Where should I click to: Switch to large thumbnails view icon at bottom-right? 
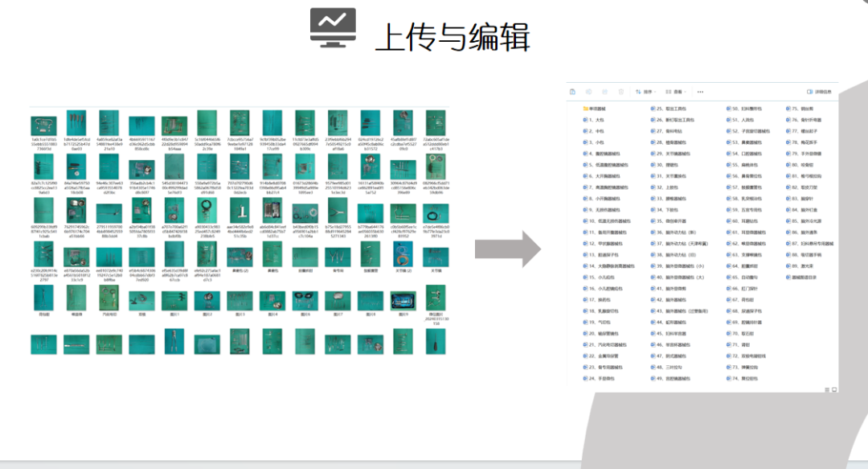click(x=834, y=389)
